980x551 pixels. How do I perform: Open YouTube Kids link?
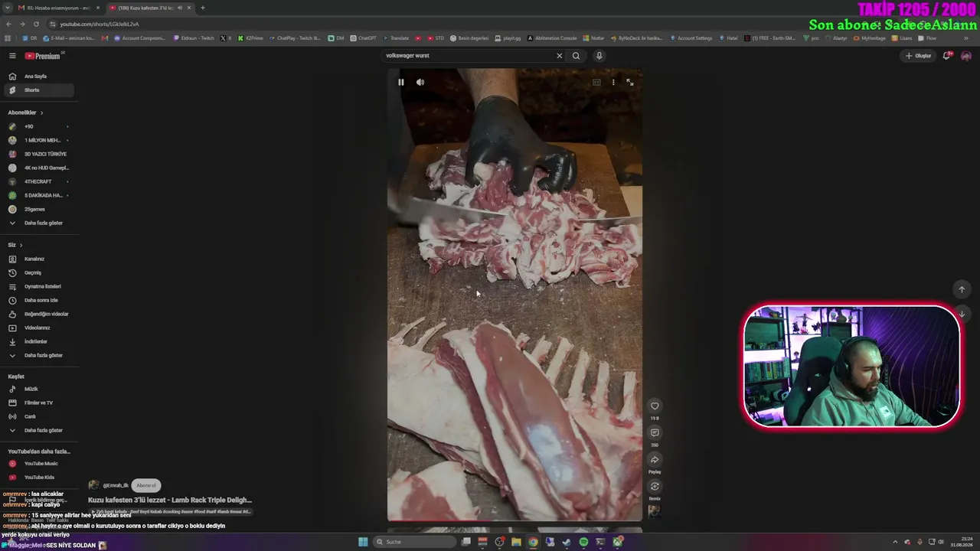tap(38, 478)
